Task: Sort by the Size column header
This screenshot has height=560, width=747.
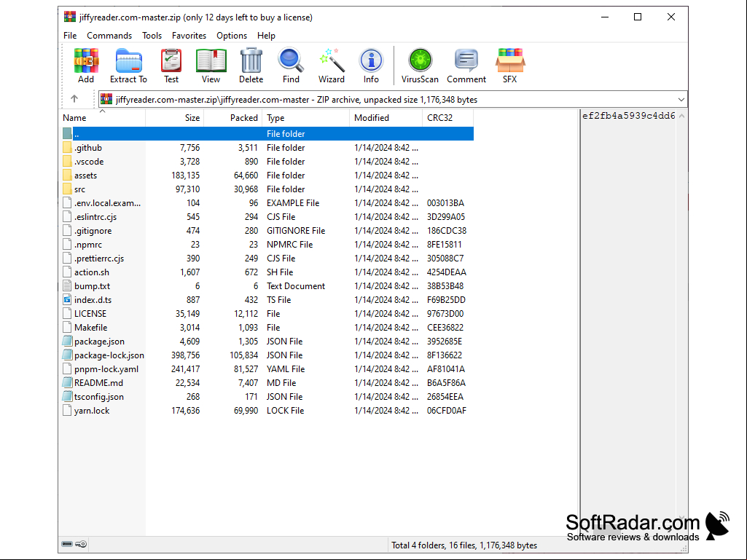Action: tap(174, 118)
